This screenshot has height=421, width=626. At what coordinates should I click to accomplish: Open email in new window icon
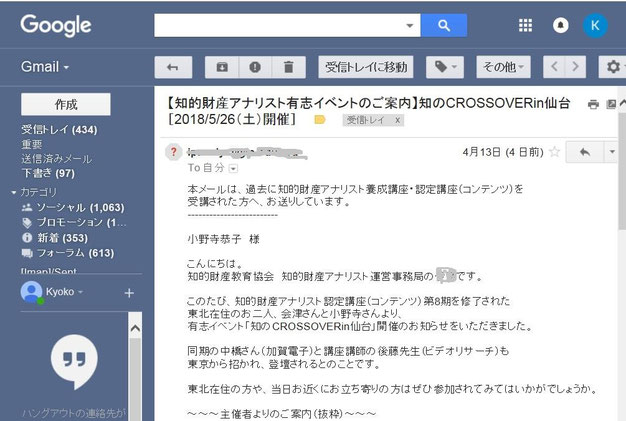click(x=611, y=105)
